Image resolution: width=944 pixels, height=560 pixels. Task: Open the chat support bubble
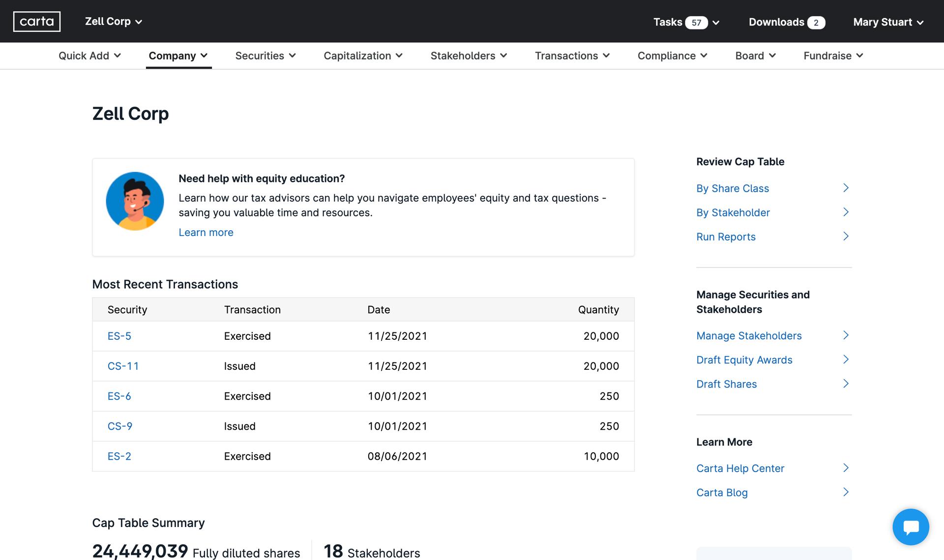[x=911, y=527]
